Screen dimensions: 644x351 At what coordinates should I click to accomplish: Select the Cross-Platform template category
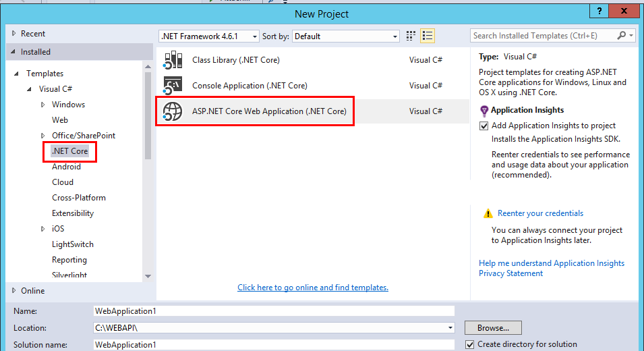click(x=79, y=198)
